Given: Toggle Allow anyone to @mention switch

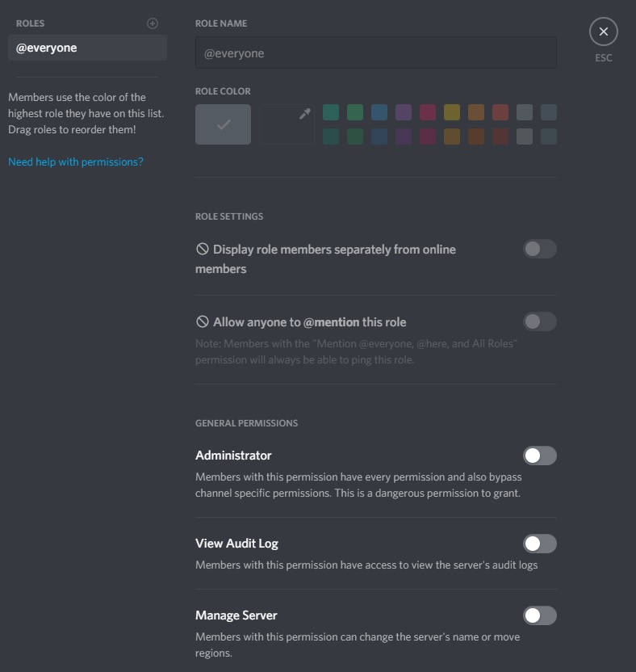Looking at the screenshot, I should point(540,321).
